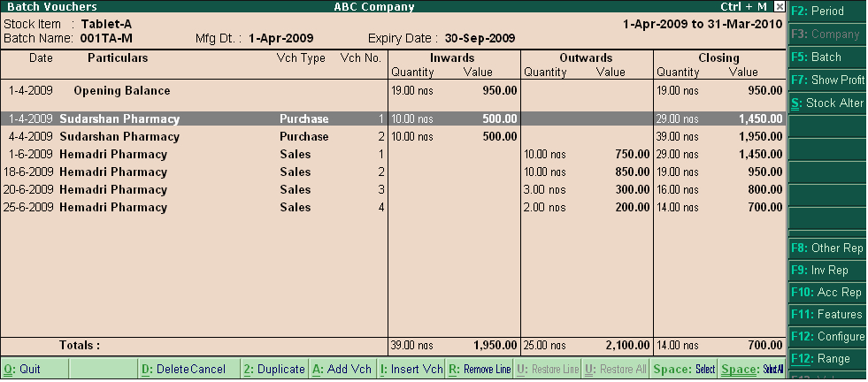Image resolution: width=868 pixels, height=382 pixels.
Task: Click outwards value 200.00
Action: point(632,208)
